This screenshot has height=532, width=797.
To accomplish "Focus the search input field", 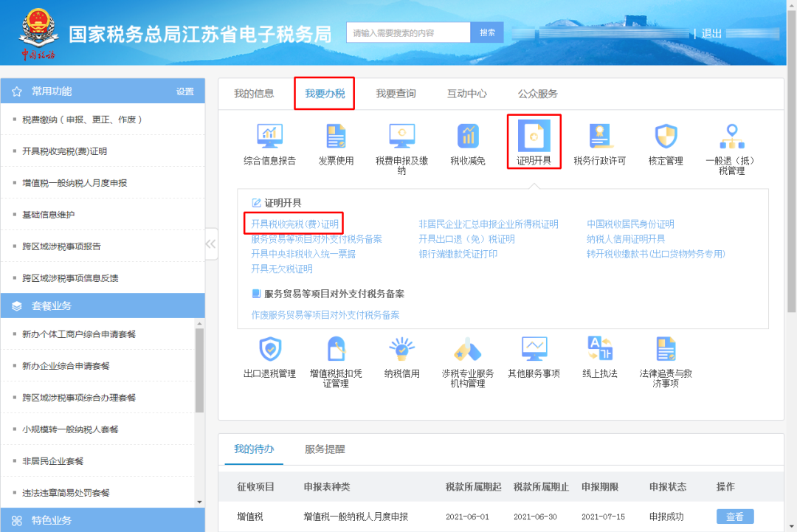I will pyautogui.click(x=409, y=32).
